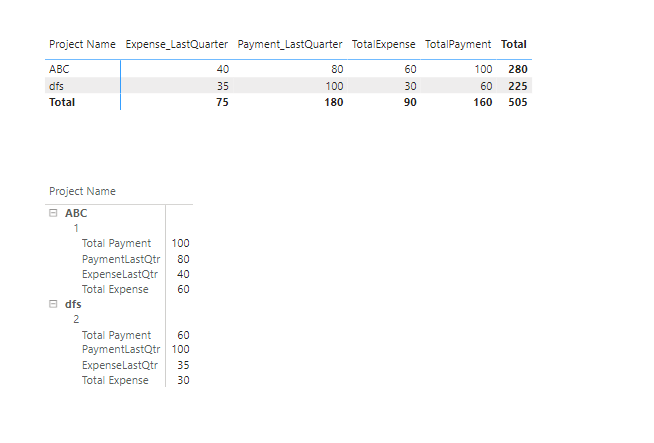Click value 40 in ABC Expense_LastQuarter cell
The width and height of the screenshot is (654, 443).
coord(223,69)
